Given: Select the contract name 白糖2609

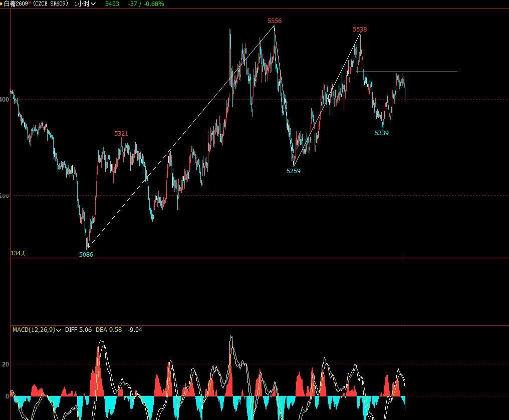Looking at the screenshot, I should (x=16, y=4).
